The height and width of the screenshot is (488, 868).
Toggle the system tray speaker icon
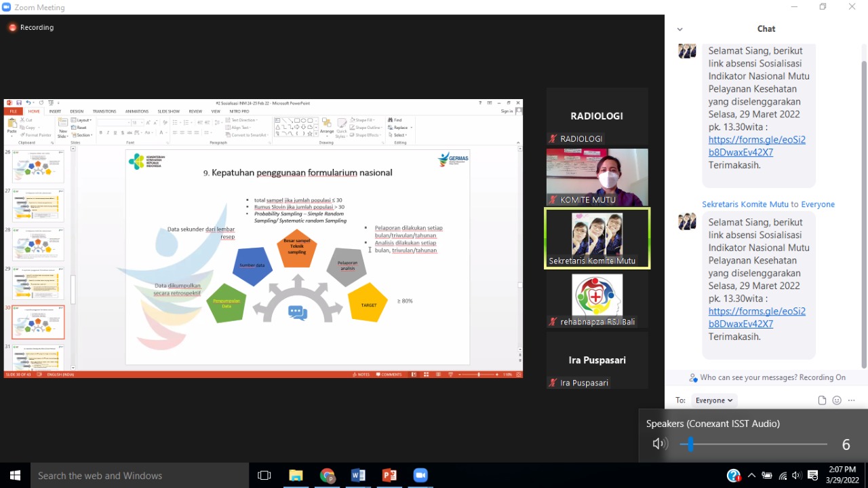[x=797, y=475]
